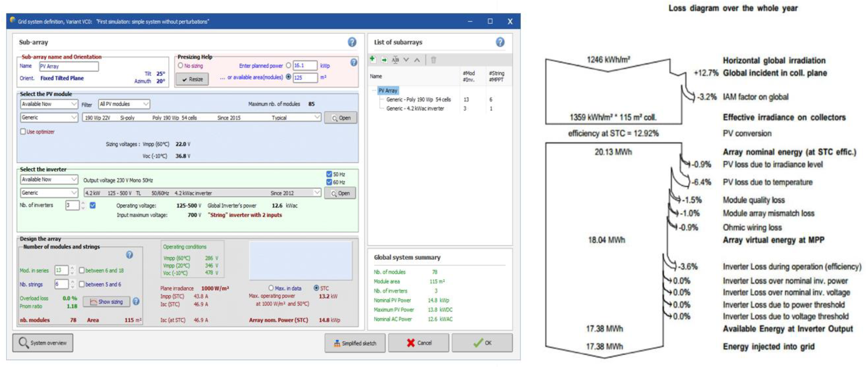Move the subarray up in the list
Viewport: 868px width, 367px height.
tap(417, 60)
